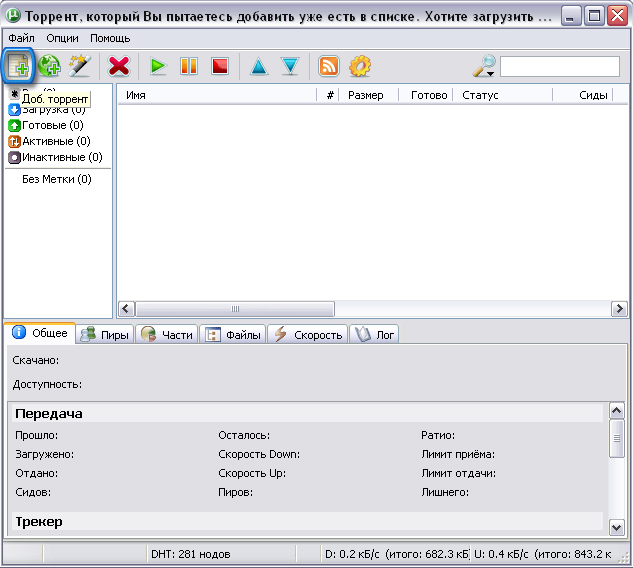
Task: Open Preferences gear icon
Action: (x=359, y=66)
